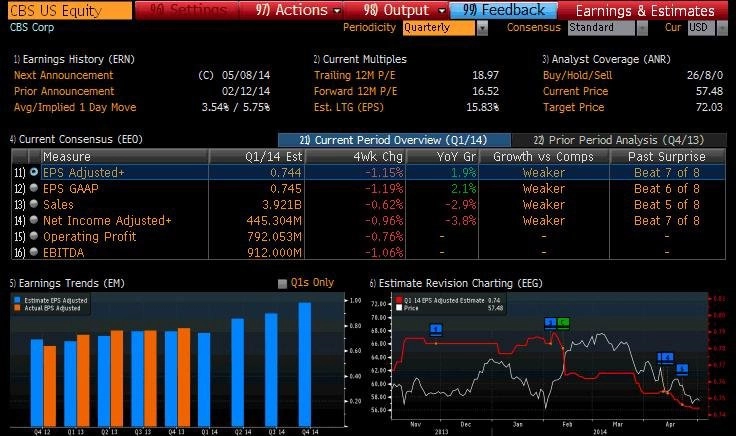Viewport: 736px width, 436px height.
Task: Click the EBITDA 912.000M estimate value
Action: click(275, 252)
